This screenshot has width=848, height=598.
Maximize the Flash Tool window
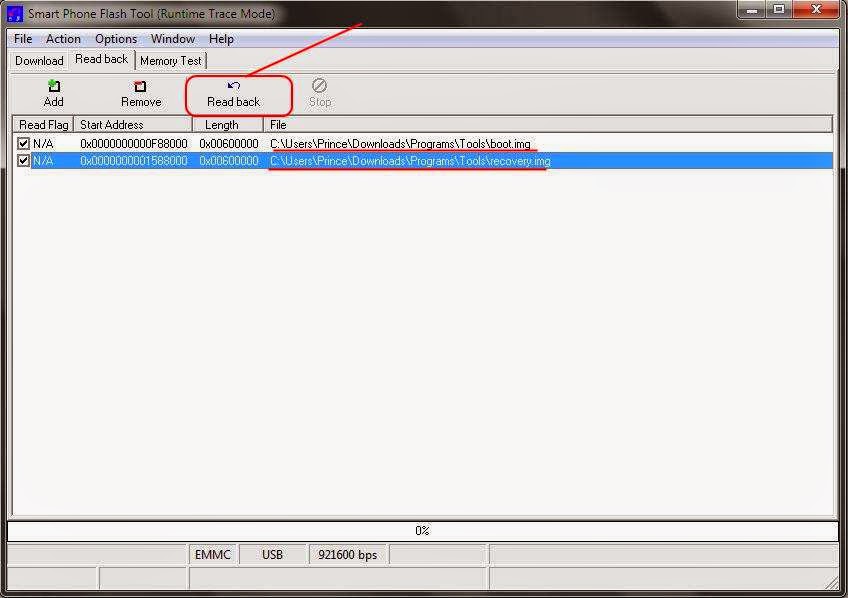point(779,9)
